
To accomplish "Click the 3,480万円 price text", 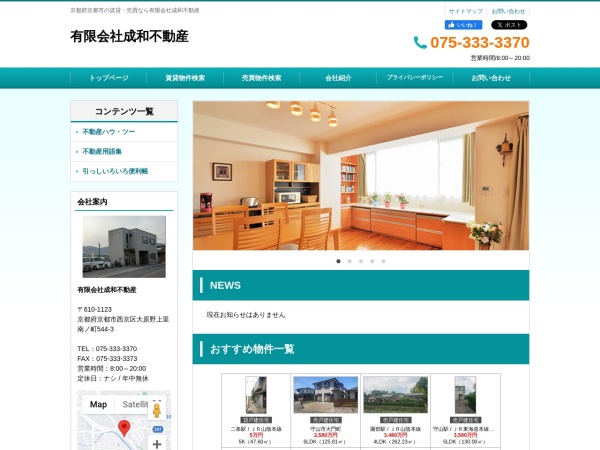I will 395,435.
